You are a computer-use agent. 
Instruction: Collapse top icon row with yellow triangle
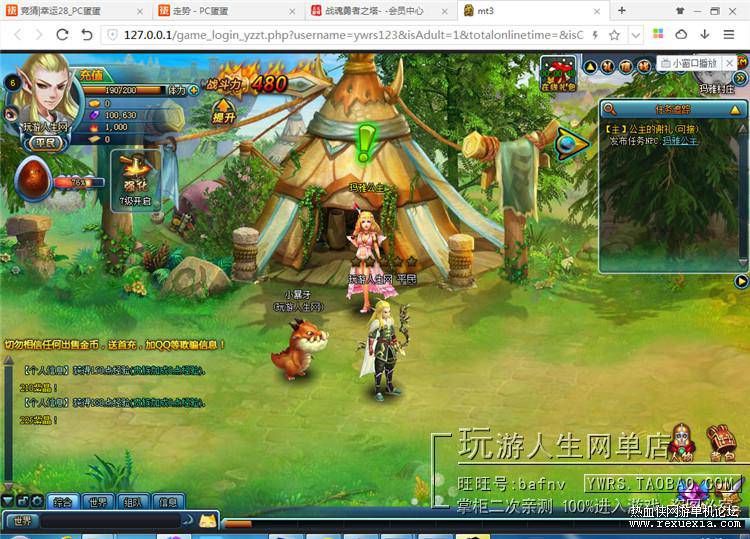point(590,67)
